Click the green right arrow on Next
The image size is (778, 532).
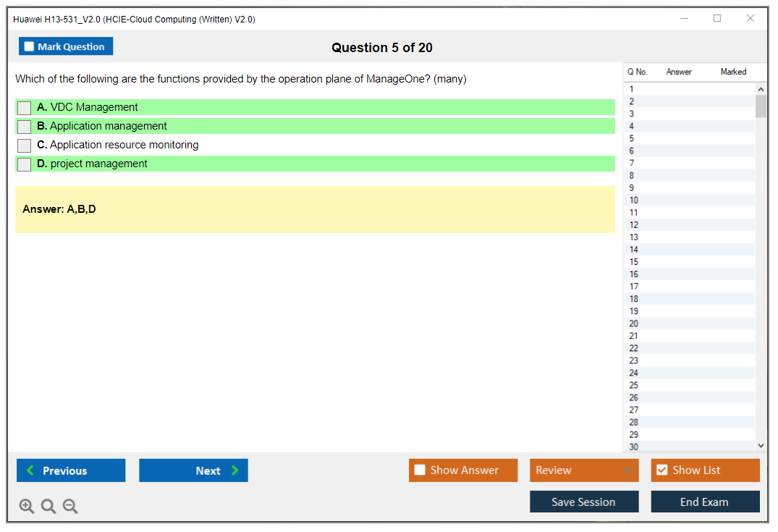[235, 470]
